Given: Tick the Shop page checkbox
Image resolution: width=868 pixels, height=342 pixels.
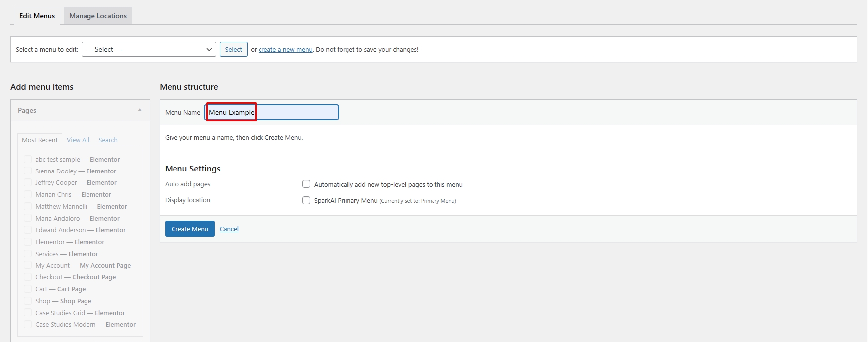Looking at the screenshot, I should (28, 301).
